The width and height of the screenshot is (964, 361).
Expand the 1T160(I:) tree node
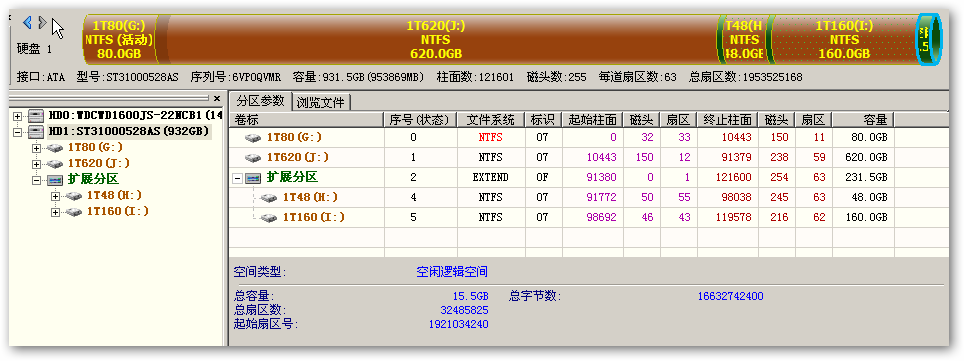point(56,212)
